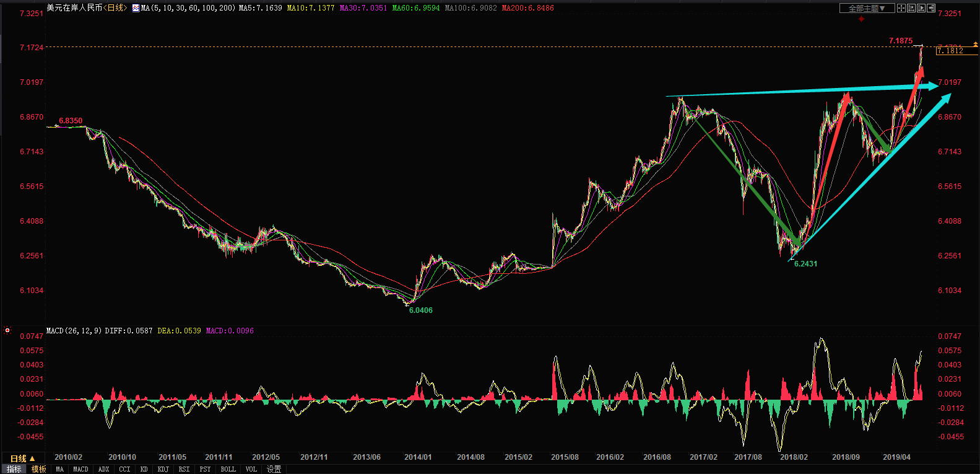
Task: Click the jump-to-start range icon
Action: coord(911,8)
